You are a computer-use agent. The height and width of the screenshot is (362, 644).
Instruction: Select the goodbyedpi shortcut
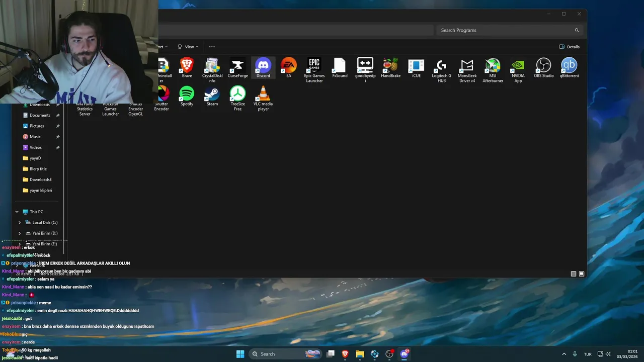pyautogui.click(x=365, y=70)
